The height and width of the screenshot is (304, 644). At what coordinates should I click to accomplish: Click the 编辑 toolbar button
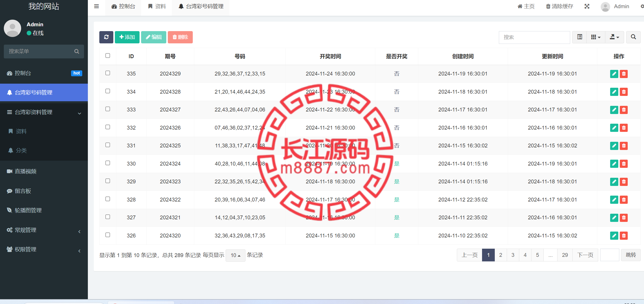[x=154, y=37]
